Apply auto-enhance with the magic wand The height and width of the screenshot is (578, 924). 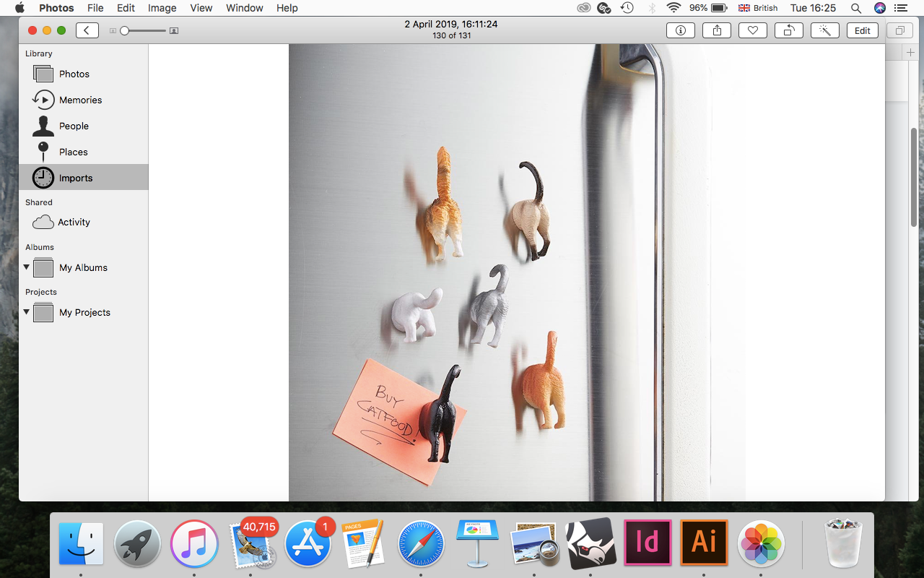coord(824,30)
